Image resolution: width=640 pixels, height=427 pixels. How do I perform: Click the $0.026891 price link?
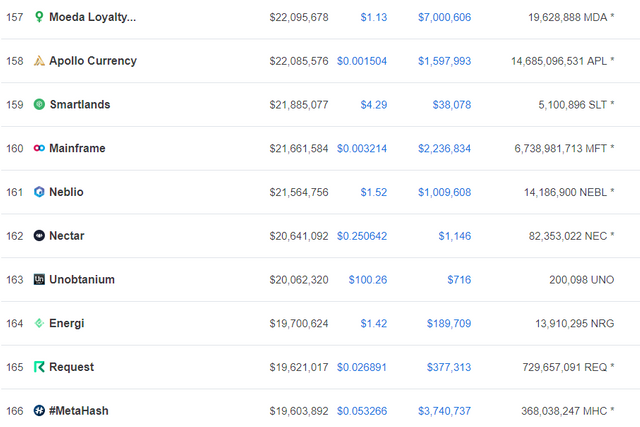click(x=362, y=367)
